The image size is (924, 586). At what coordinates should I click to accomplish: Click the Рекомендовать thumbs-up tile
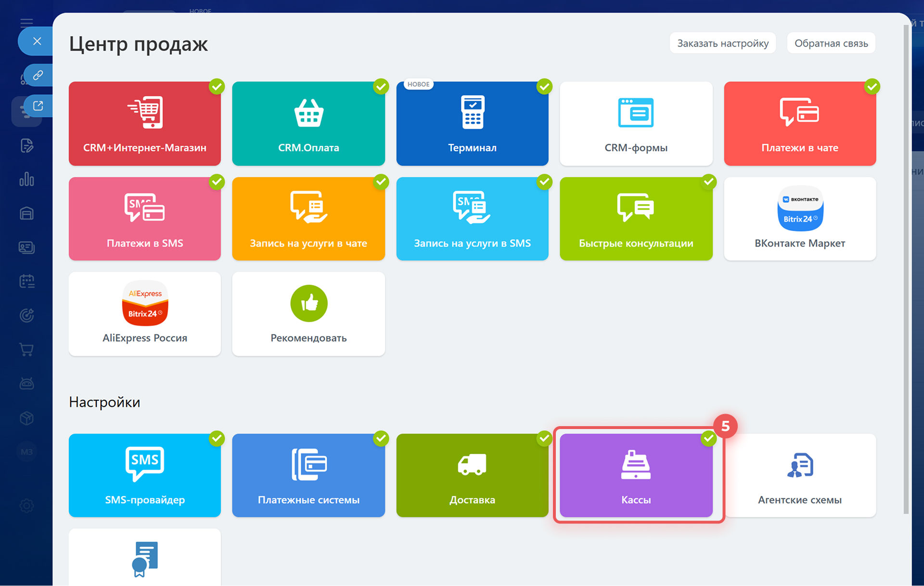coord(308,313)
